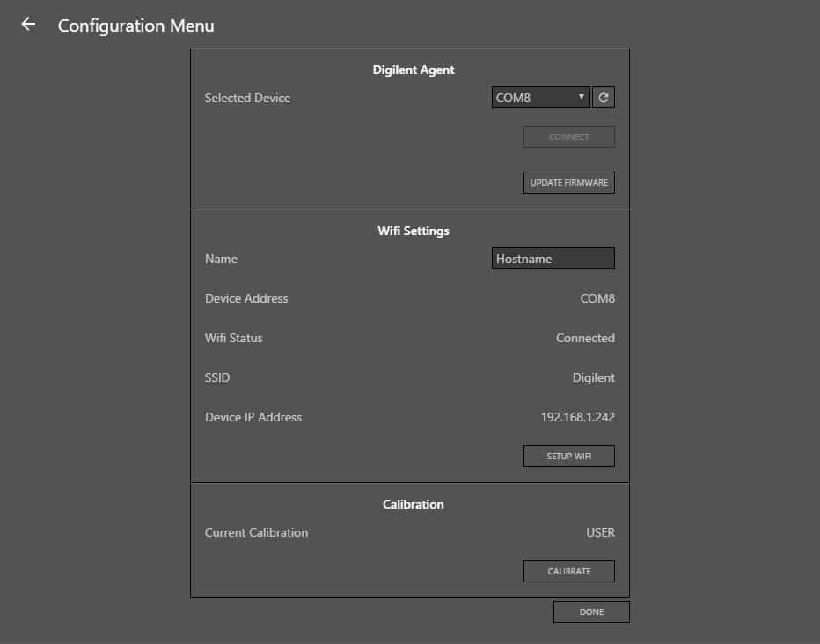Open Setup Wifi
820x644 pixels.
pos(569,457)
